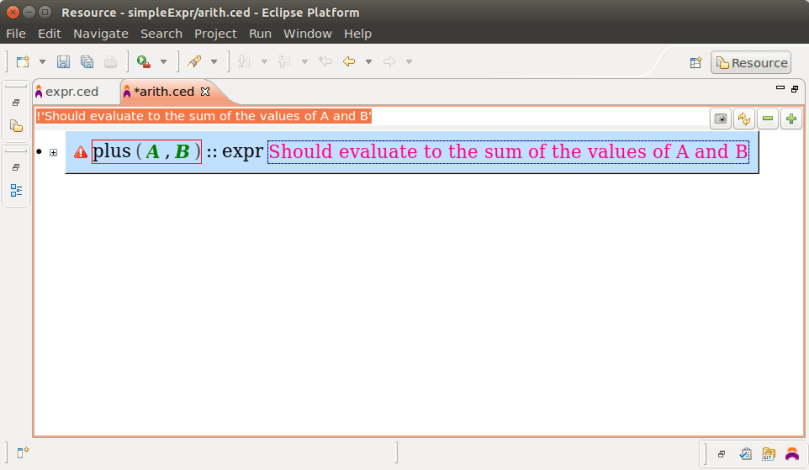Close the arith.ced editor tab
The width and height of the screenshot is (809, 470).
(x=206, y=91)
